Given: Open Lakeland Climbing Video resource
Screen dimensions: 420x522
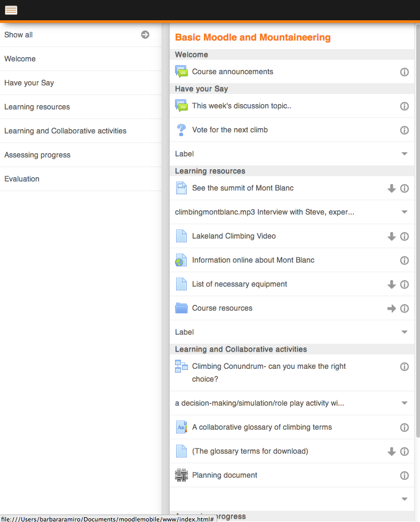Looking at the screenshot, I should 234,236.
